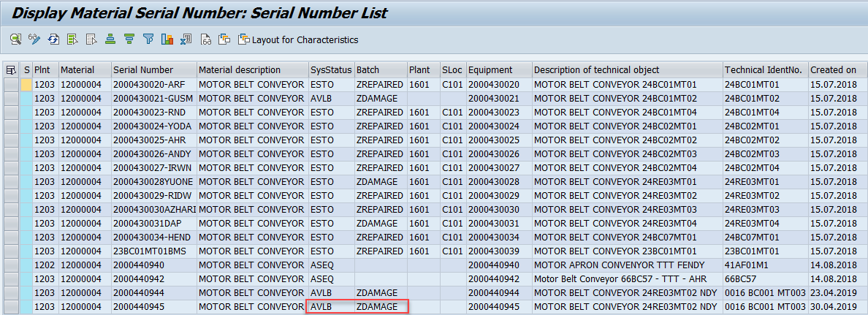
Task: Select row with serial 2000430020-ARF
Action: (x=11, y=85)
